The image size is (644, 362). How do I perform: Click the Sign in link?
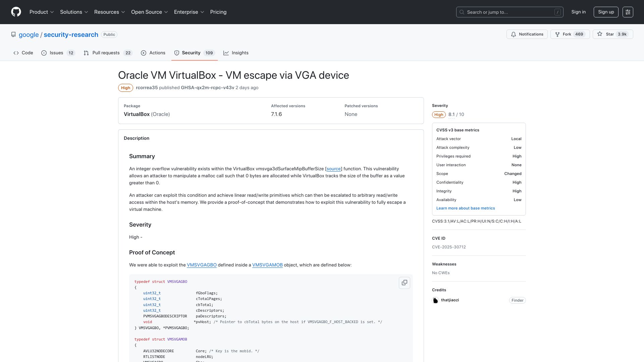579,12
